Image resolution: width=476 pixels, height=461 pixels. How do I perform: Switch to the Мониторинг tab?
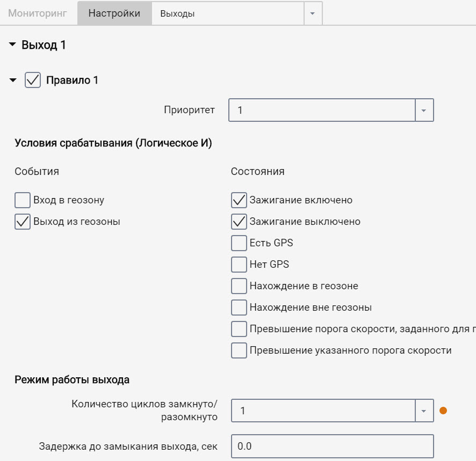38,13
